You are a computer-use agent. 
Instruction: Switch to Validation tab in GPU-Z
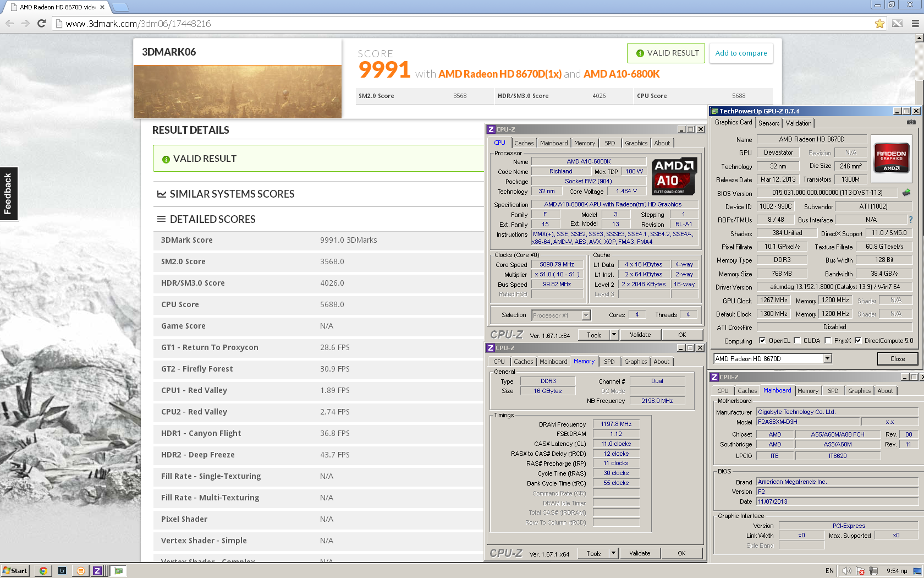click(x=798, y=123)
